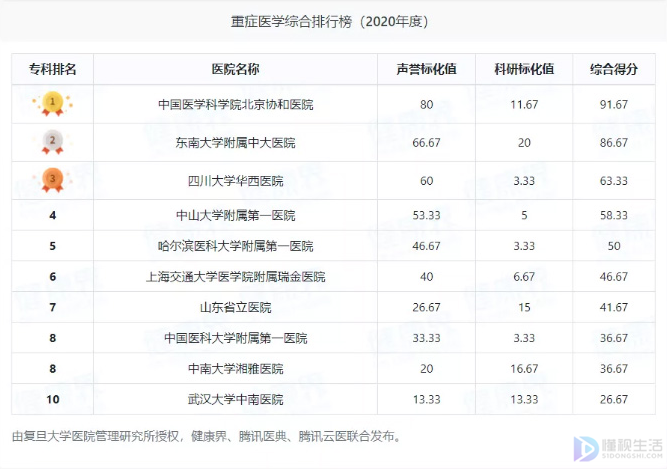This screenshot has height=469, width=667.
Task: Click reputation value 80 for 北京协和医院
Action: (426, 105)
